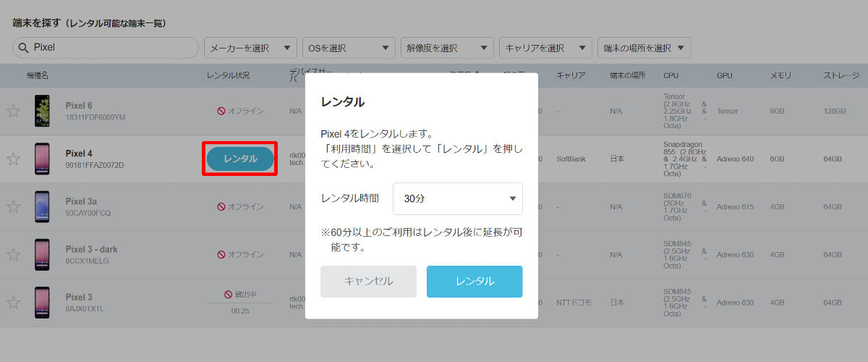Click Pixel 3a オフライン status
This screenshot has width=868, height=362.
point(240,207)
